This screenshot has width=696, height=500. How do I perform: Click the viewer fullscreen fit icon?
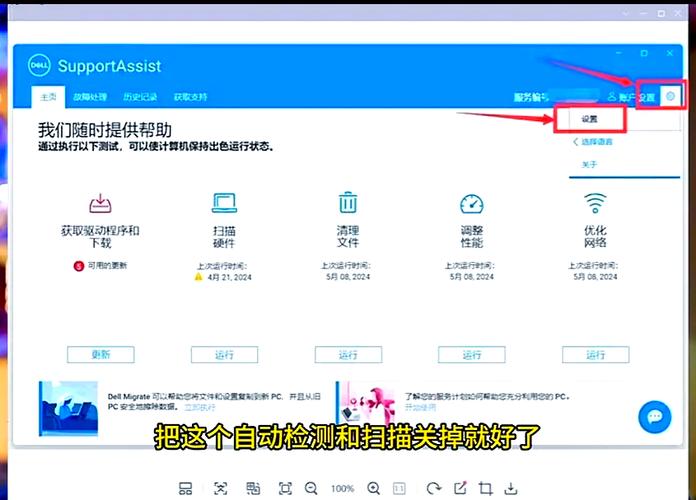(x=285, y=489)
